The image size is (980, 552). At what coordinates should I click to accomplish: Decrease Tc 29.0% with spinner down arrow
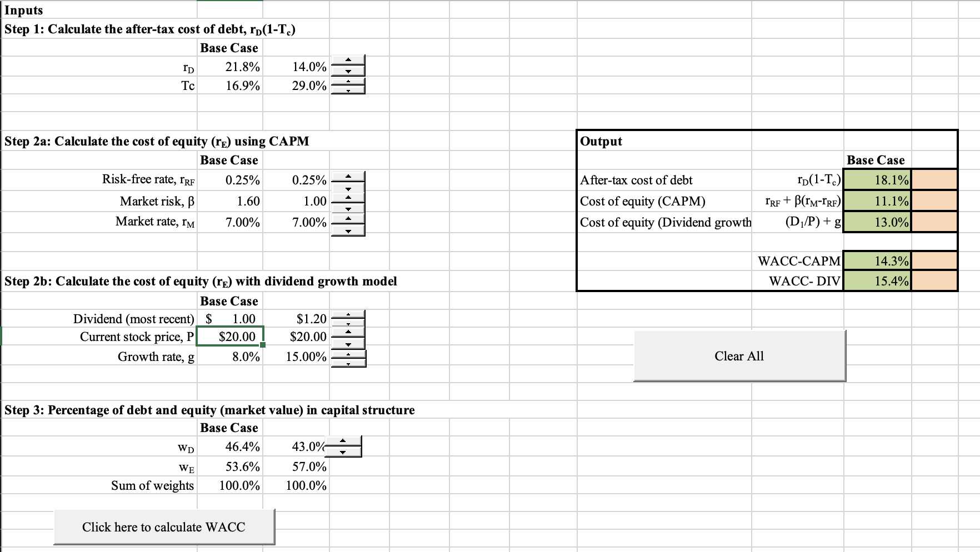pos(348,90)
